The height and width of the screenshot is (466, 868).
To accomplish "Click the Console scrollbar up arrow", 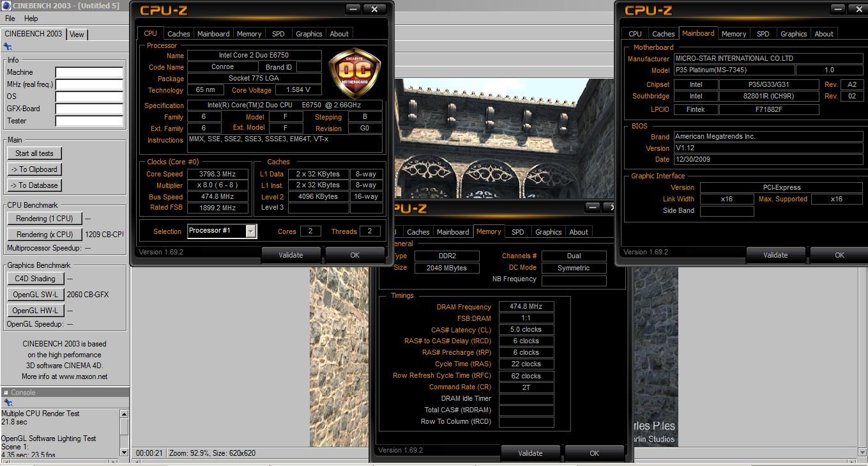I will [124, 414].
